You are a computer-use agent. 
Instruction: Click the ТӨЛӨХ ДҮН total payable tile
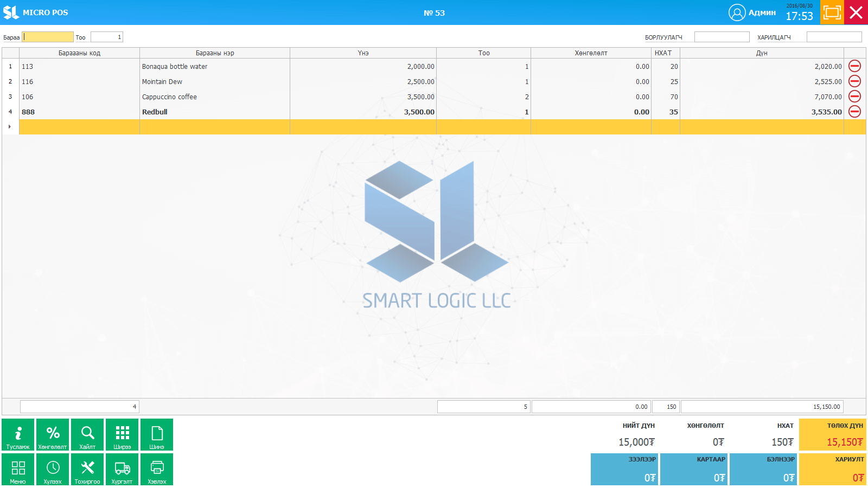(x=833, y=434)
